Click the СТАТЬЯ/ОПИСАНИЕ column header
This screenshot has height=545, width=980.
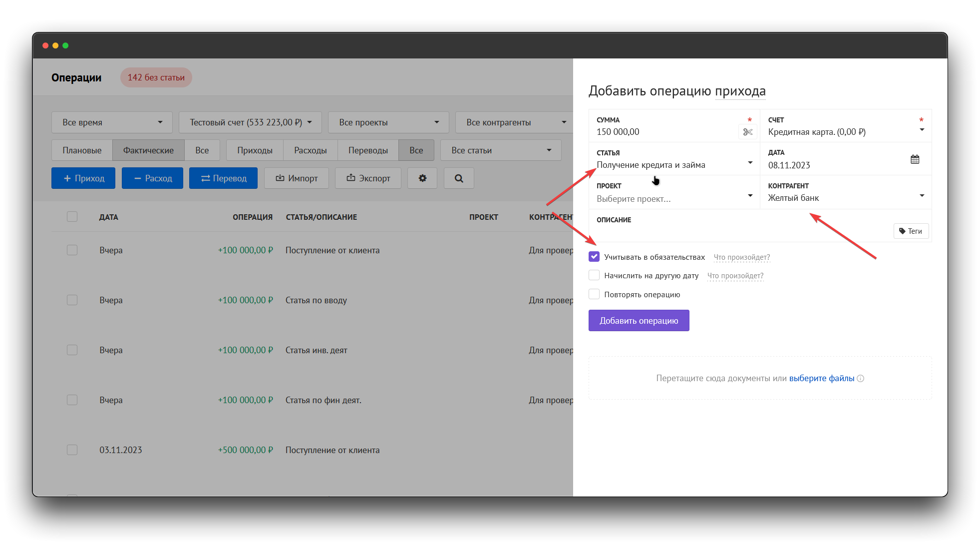(322, 217)
